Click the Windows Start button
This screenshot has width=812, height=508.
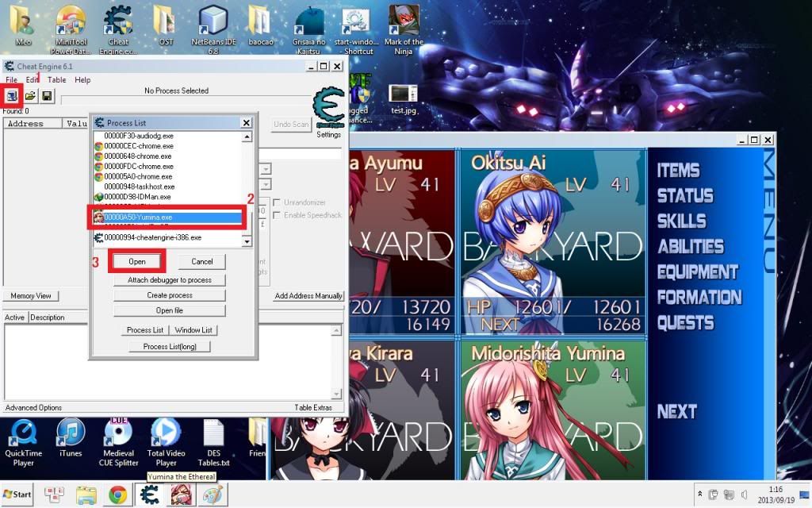[x=17, y=495]
